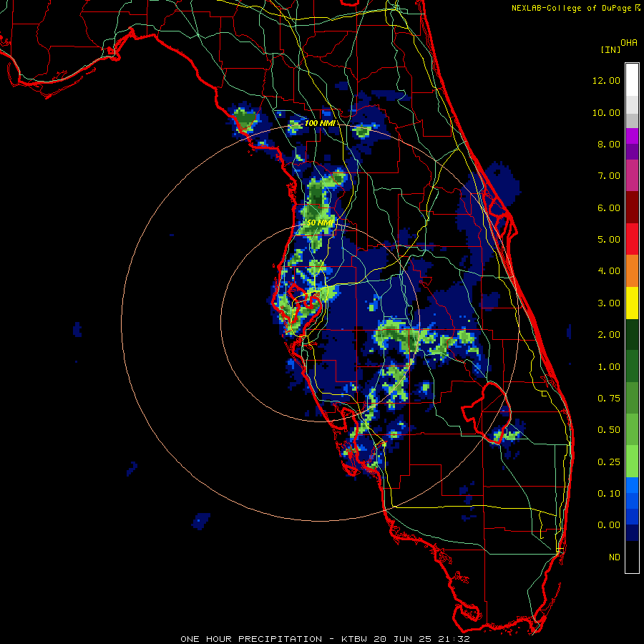Click the dark red 6.00 inch legend swatch
Image resolution: width=644 pixels, height=644 pixels.
(632, 208)
